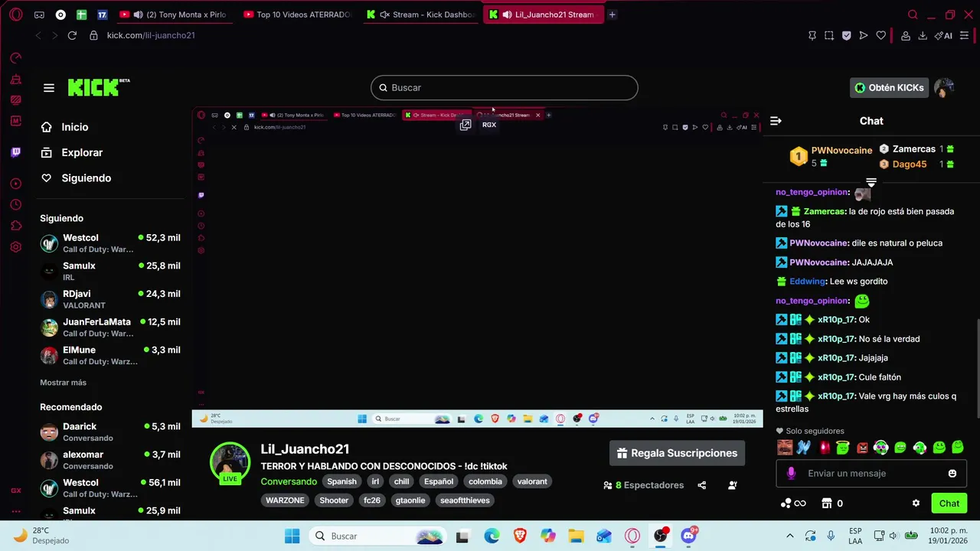This screenshot has width=980, height=551.
Task: Open Twitch in Opera sidebar
Action: click(x=16, y=152)
